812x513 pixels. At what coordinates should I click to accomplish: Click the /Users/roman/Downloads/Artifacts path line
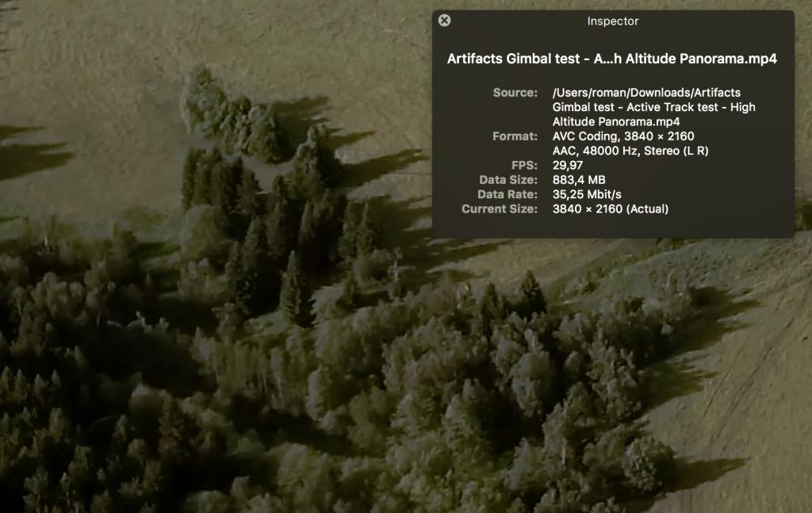click(646, 93)
